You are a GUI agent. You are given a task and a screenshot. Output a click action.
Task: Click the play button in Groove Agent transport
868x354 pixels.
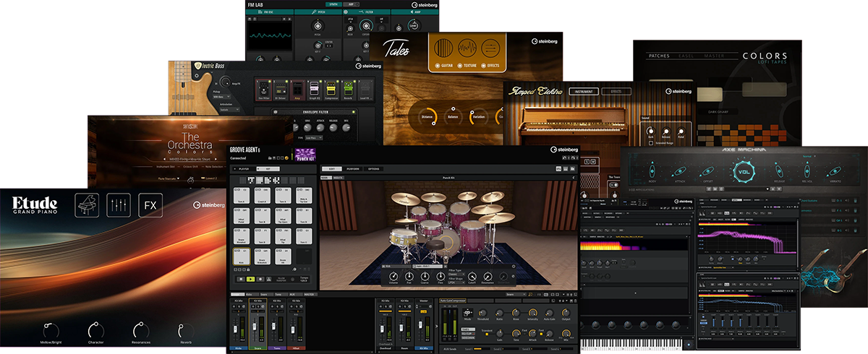pyautogui.click(x=250, y=277)
